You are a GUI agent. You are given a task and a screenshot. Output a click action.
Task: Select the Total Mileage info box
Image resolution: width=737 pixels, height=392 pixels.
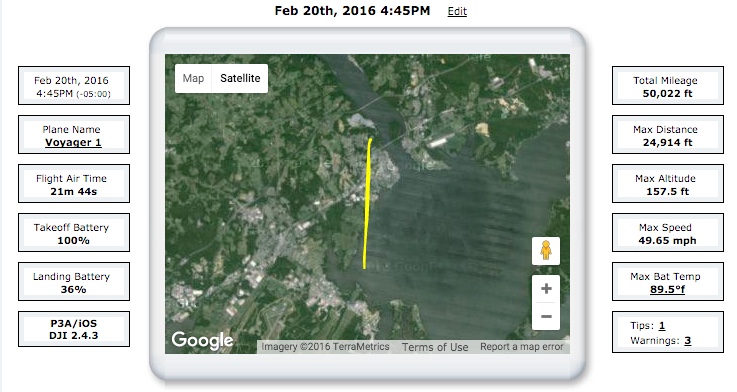tap(667, 86)
